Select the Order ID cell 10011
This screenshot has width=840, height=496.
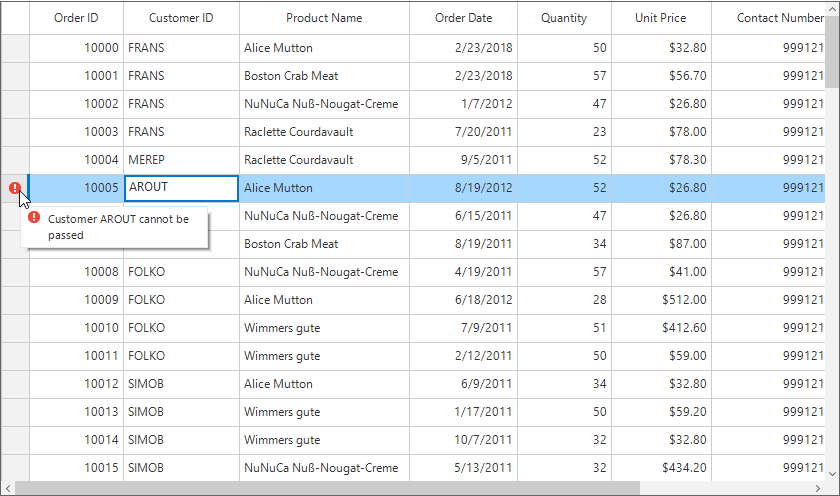tap(77, 356)
